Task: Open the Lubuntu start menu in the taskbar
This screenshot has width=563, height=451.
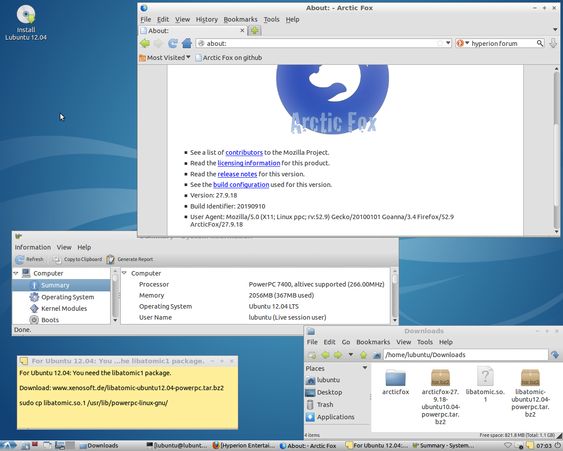Action: [8, 446]
